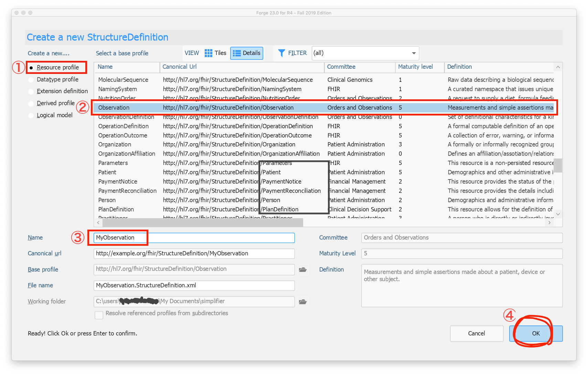Click the FILTER funnel icon
The width and height of the screenshot is (588, 375).
point(281,53)
